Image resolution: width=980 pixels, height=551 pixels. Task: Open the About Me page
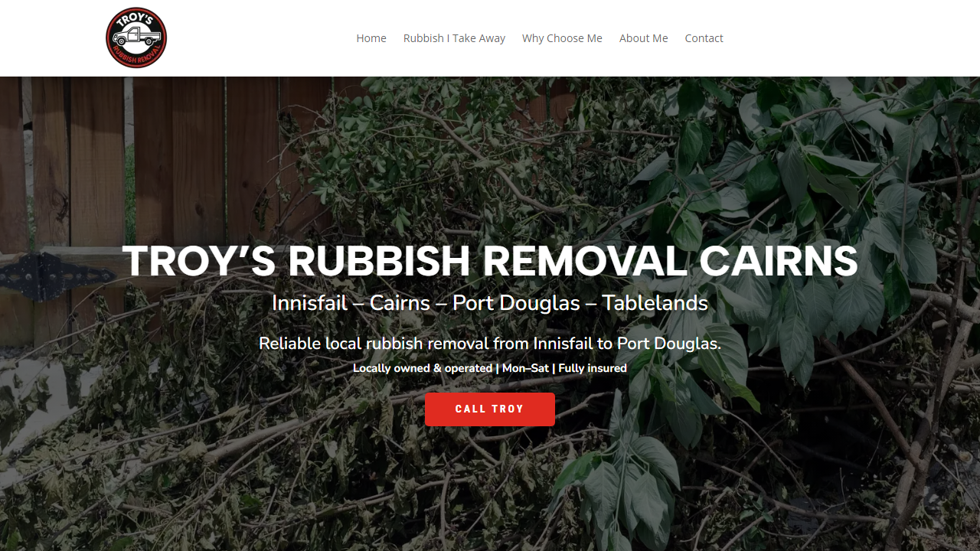point(643,38)
